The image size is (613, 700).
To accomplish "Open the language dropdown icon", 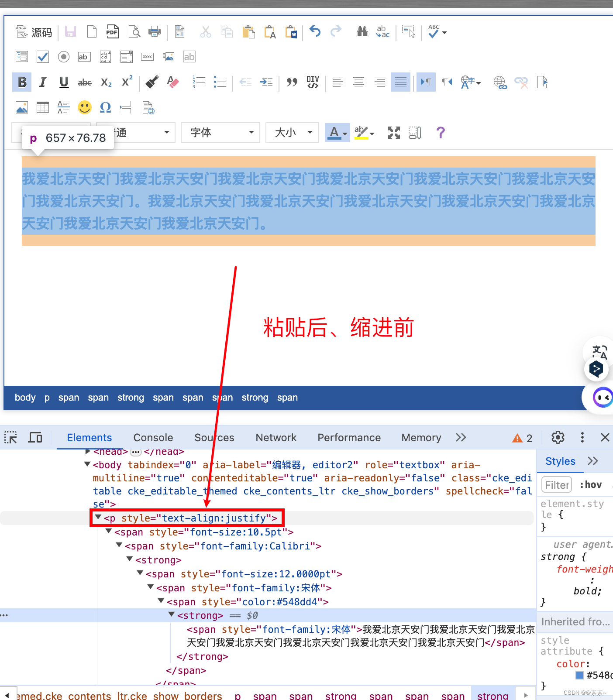I will (471, 82).
